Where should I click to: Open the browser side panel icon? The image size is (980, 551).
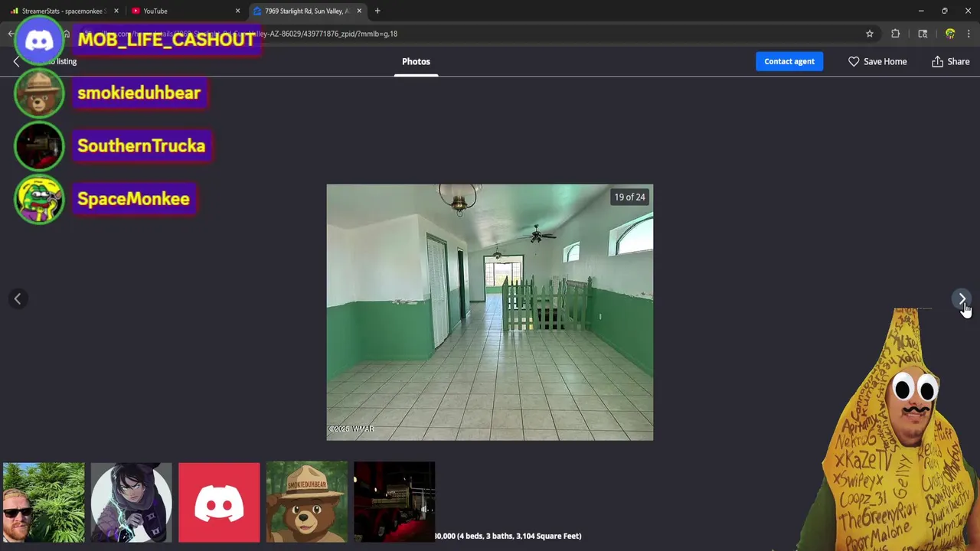click(923, 34)
